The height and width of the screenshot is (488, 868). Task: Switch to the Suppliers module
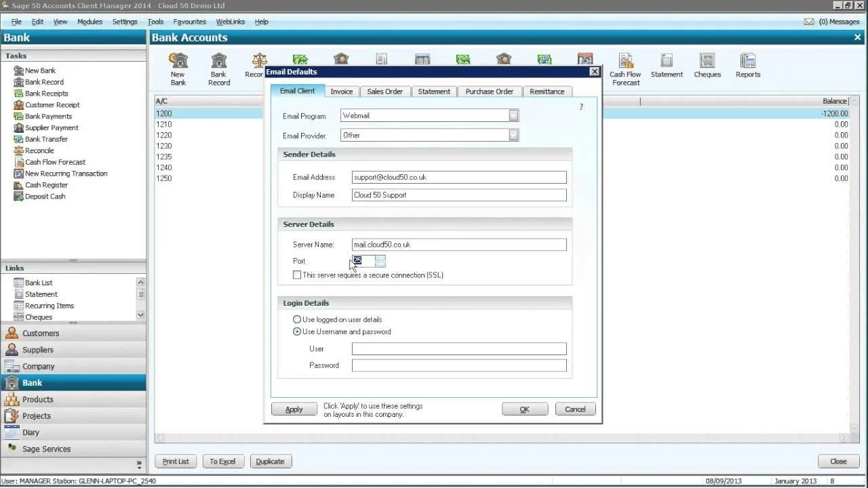coord(73,350)
